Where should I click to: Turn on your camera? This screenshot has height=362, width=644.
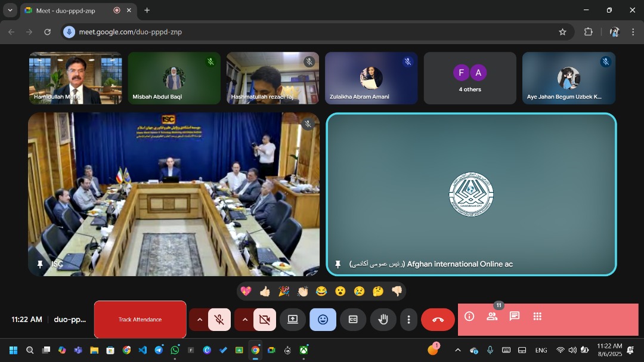click(264, 320)
